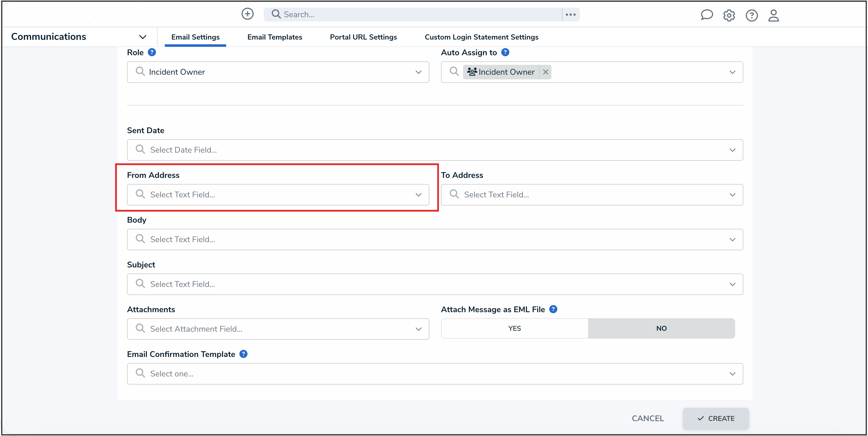Viewport: 868px width, 436px height.
Task: Click the help badge beside Auto Assign to
Action: pyautogui.click(x=505, y=52)
